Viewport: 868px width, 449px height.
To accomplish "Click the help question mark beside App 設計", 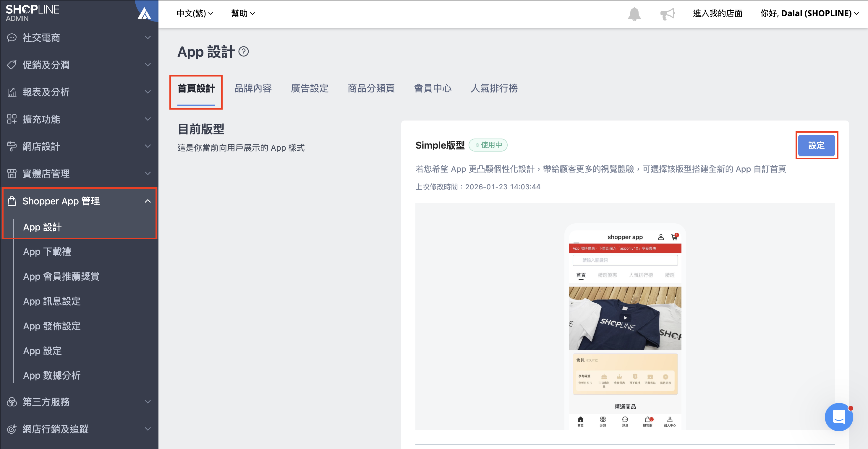I will click(244, 51).
